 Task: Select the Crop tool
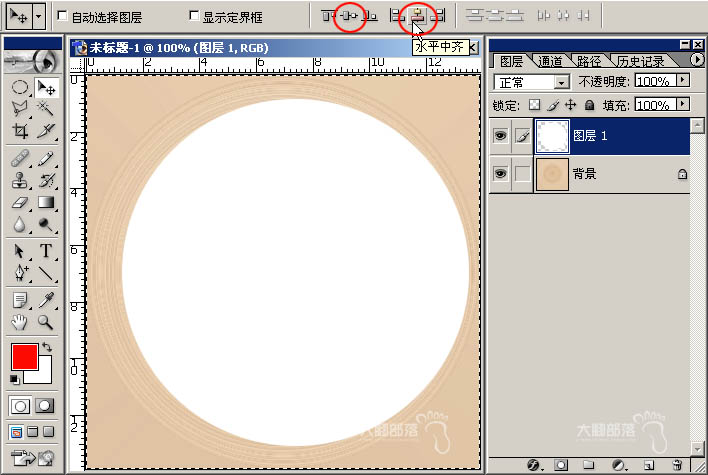(19, 131)
